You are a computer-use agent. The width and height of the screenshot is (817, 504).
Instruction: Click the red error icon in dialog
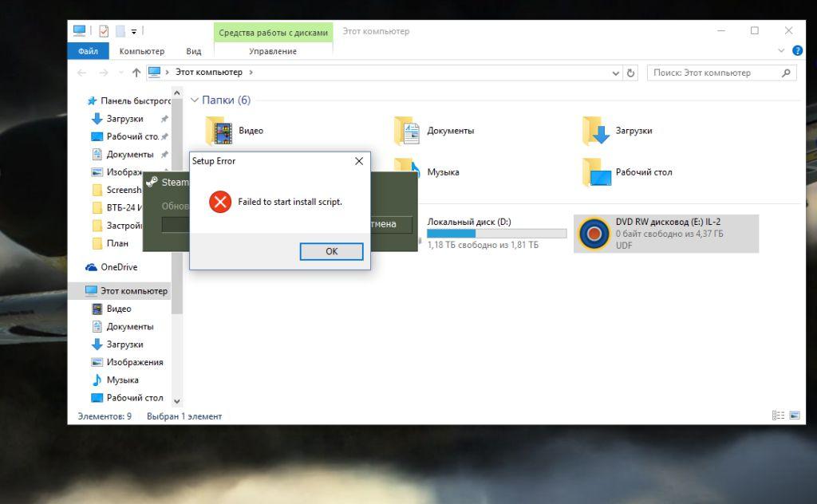pyautogui.click(x=220, y=202)
